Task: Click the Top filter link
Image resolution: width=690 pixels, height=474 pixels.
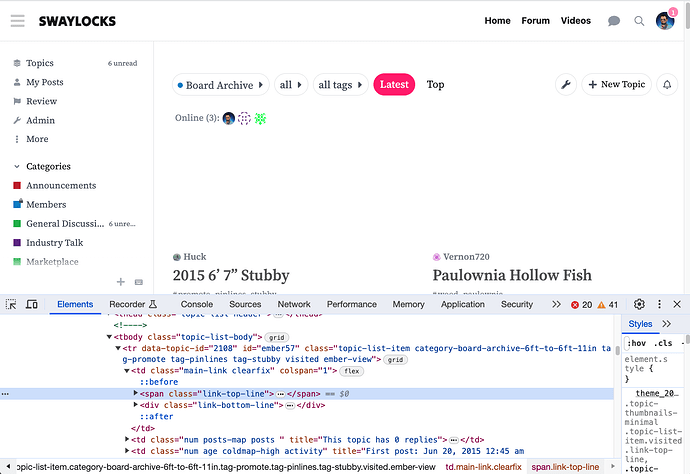Action: tap(435, 85)
